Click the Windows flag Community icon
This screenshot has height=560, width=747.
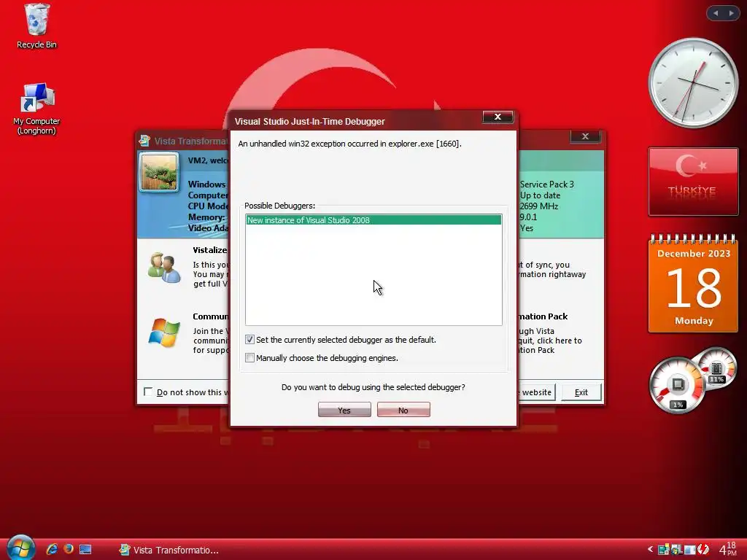[164, 332]
